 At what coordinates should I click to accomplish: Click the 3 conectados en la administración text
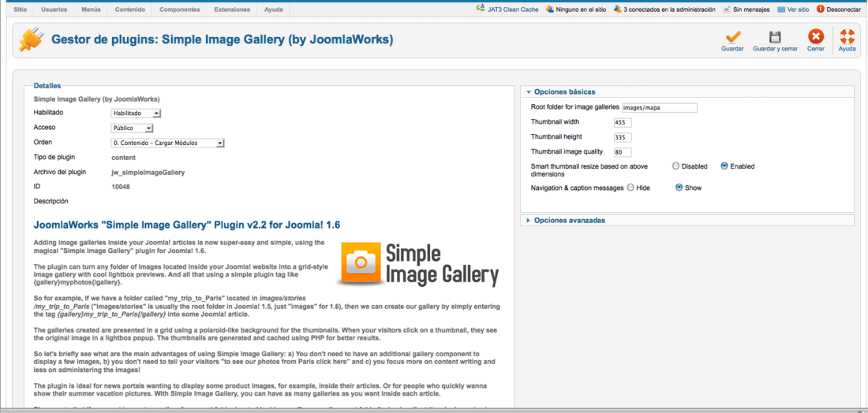click(669, 9)
